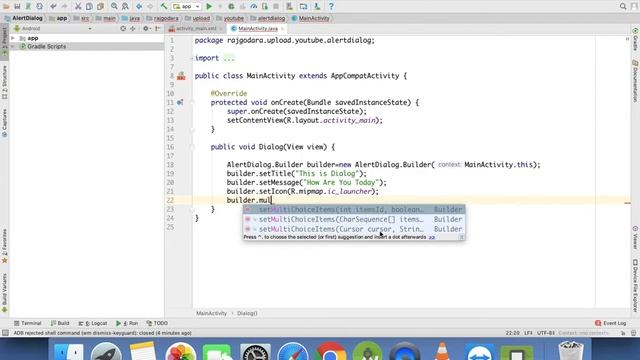Open the Gradle side panel tab
This screenshot has height=360, width=640.
[x=636, y=40]
